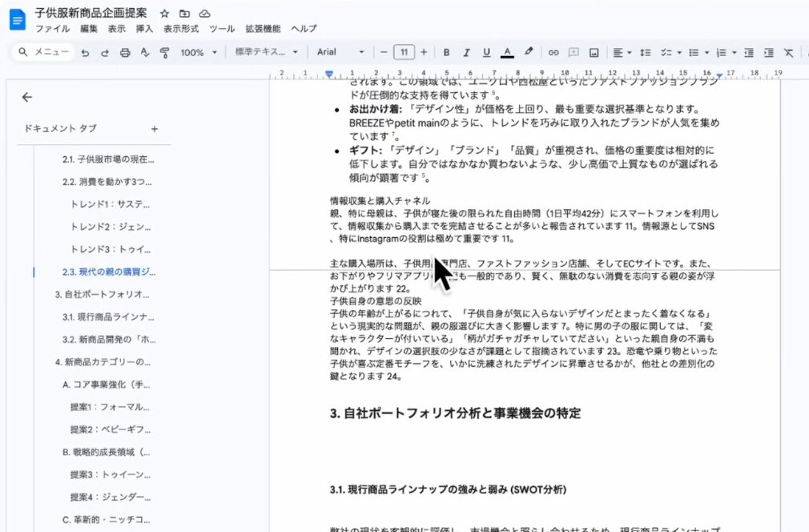Viewport: 809px width, 532px height.
Task: Open the 100% zoom dropdown
Action: (199, 52)
